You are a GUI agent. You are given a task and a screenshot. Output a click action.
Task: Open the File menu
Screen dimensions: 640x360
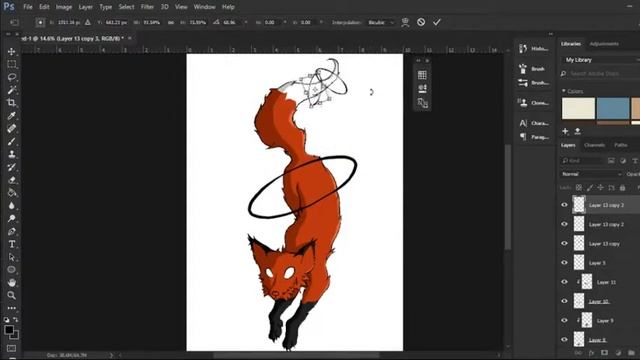[28, 7]
